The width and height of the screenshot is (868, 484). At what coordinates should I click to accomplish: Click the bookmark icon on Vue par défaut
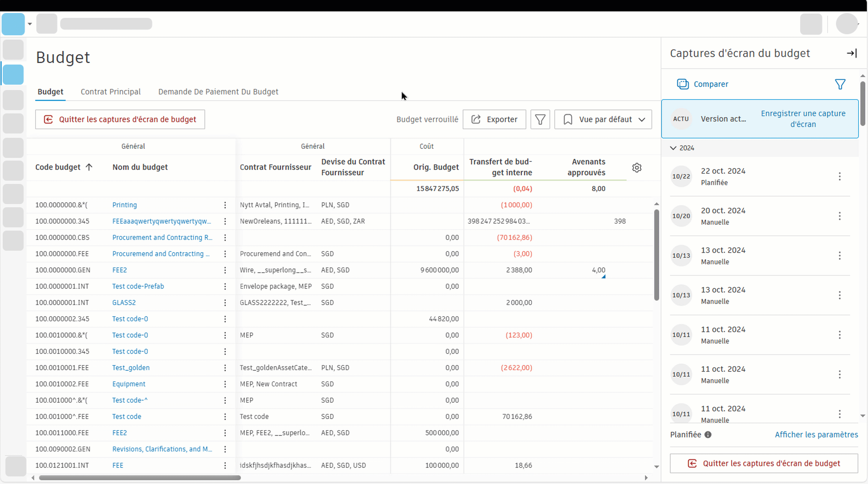pyautogui.click(x=568, y=119)
